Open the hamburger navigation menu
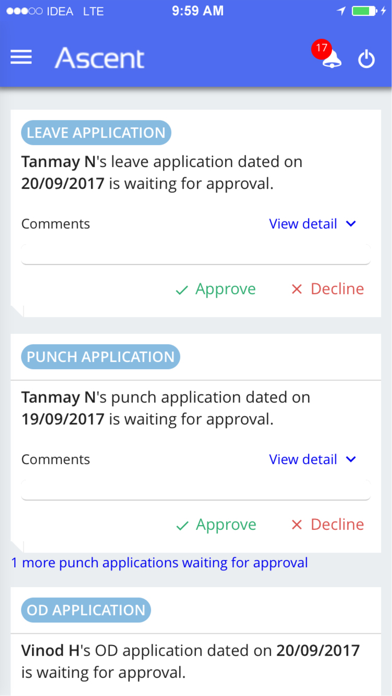 [21, 57]
